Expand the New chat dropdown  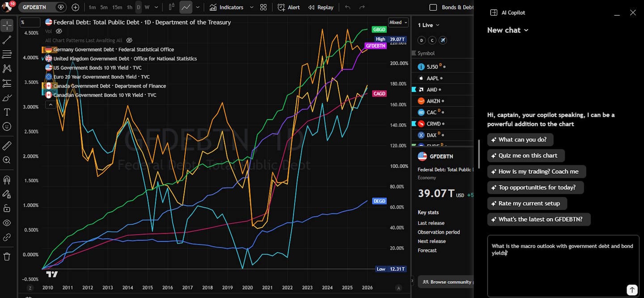(508, 30)
